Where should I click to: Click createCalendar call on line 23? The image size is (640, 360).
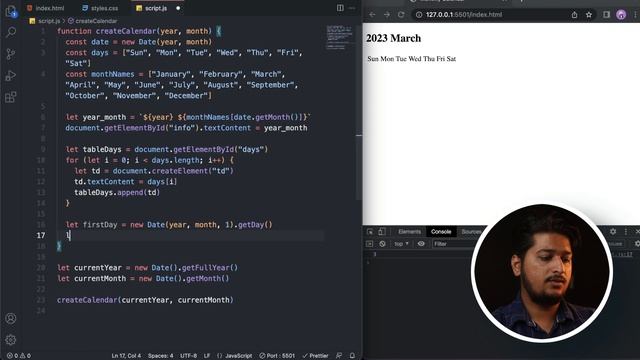click(145, 300)
